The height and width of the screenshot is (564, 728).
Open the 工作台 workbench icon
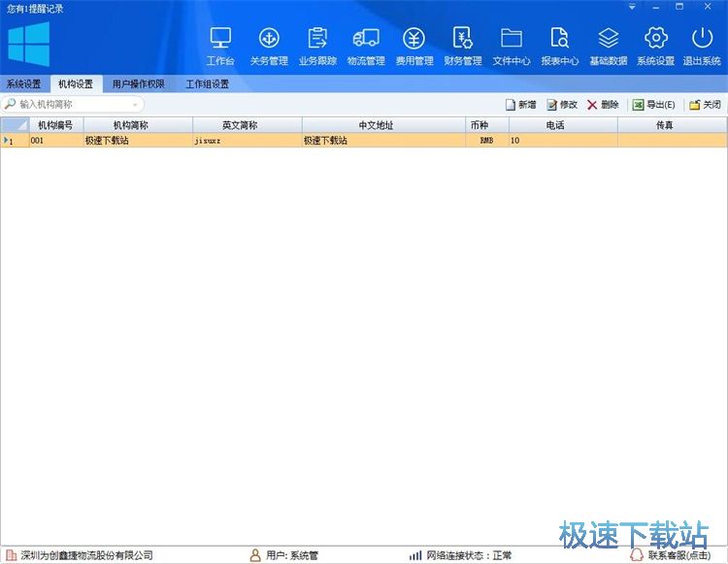[x=220, y=46]
